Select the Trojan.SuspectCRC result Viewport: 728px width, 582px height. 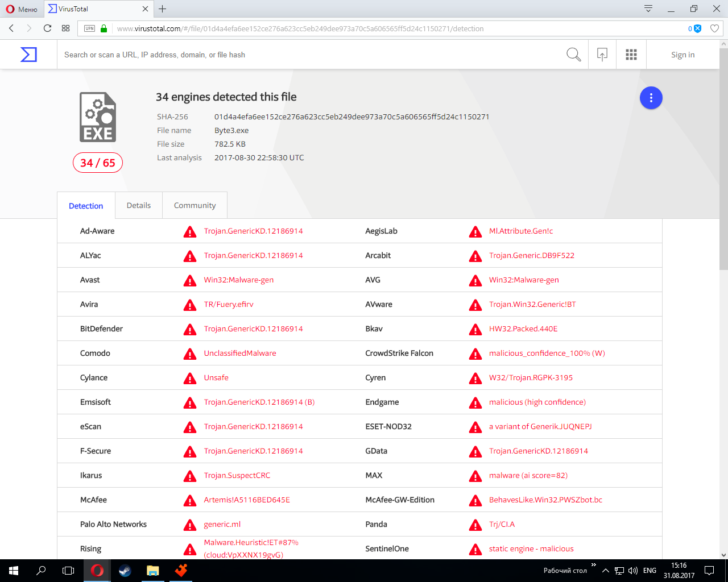tap(237, 475)
